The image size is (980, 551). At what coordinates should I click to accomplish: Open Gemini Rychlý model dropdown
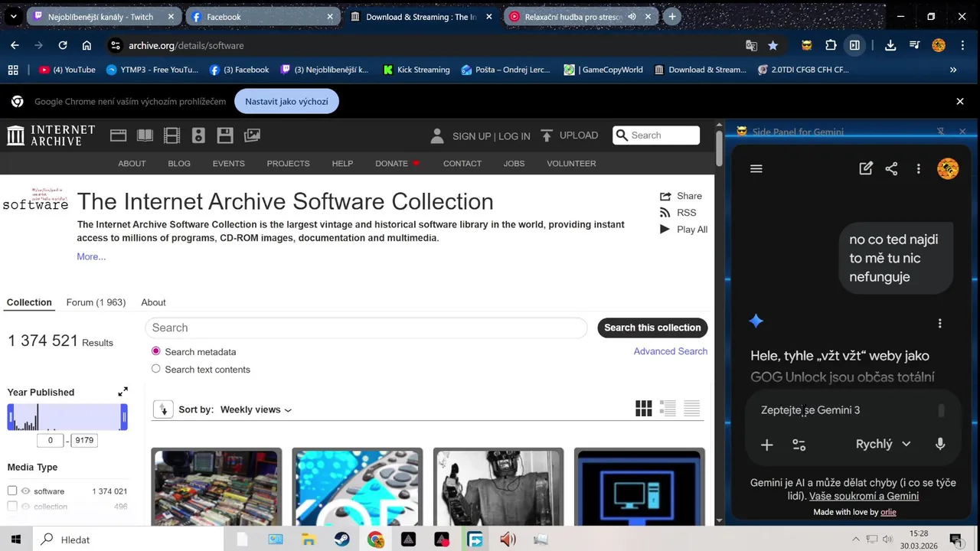[x=883, y=444]
